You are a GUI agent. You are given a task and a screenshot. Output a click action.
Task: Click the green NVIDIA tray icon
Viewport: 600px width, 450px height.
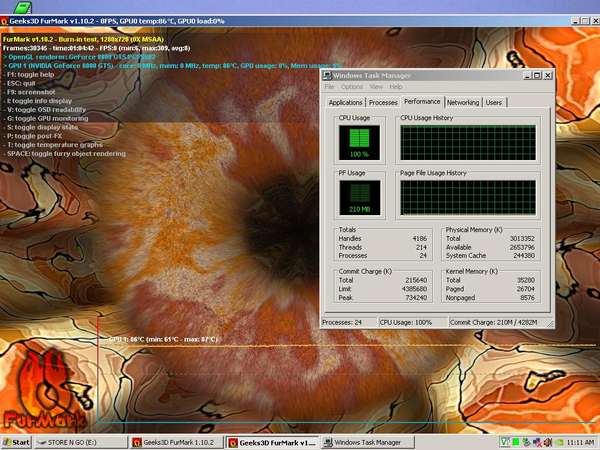coord(559,442)
